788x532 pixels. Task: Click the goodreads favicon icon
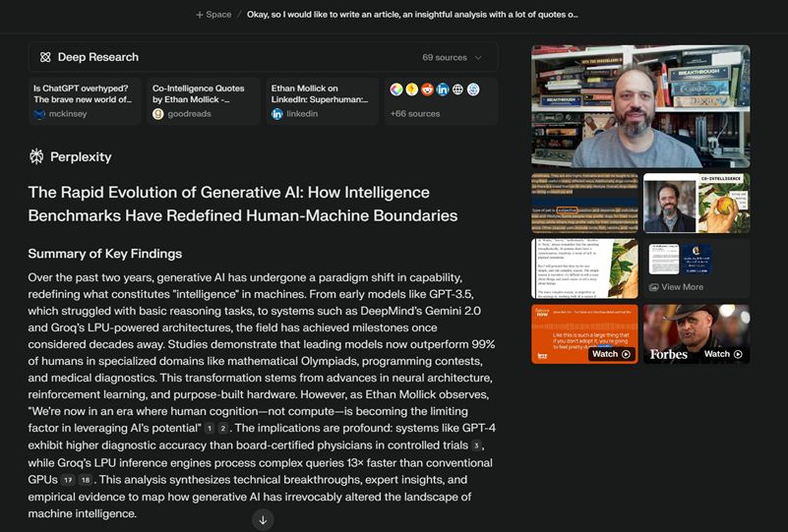[x=157, y=114]
